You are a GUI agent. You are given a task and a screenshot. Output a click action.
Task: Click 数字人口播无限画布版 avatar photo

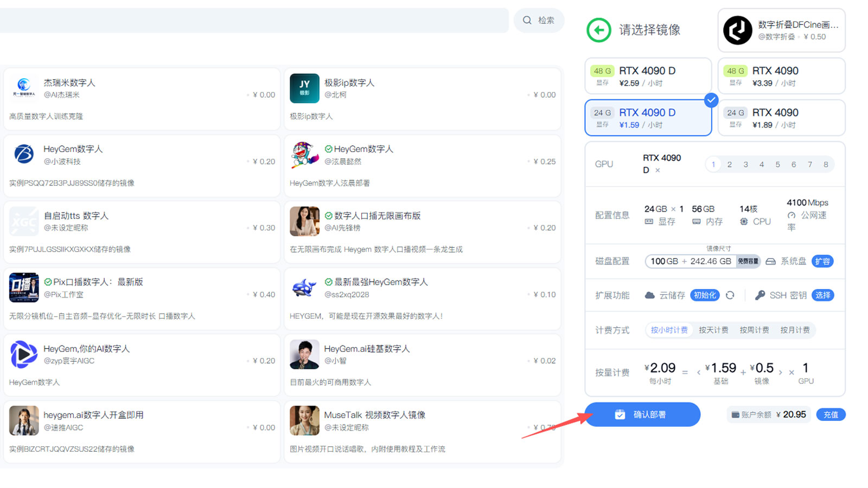coord(304,221)
